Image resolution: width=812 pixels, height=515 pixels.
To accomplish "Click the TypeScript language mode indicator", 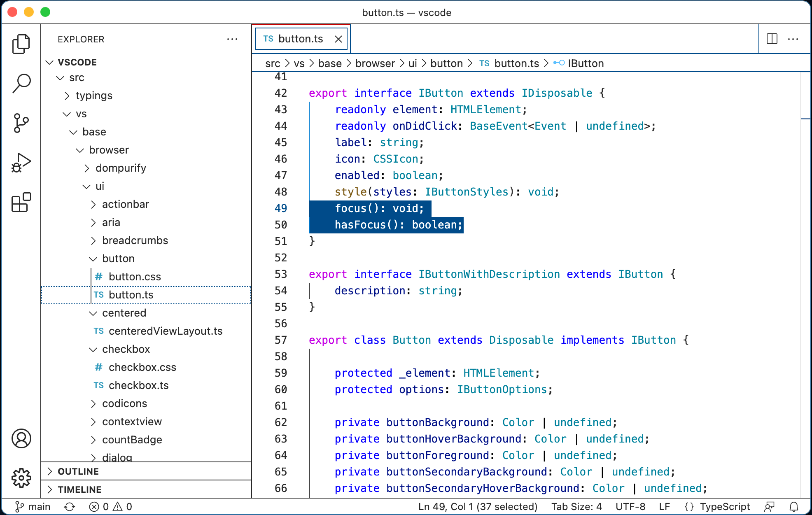I will click(725, 506).
